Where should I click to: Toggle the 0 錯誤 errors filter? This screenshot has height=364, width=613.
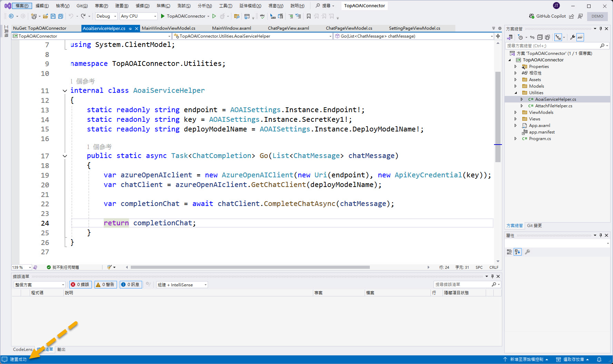click(x=80, y=285)
